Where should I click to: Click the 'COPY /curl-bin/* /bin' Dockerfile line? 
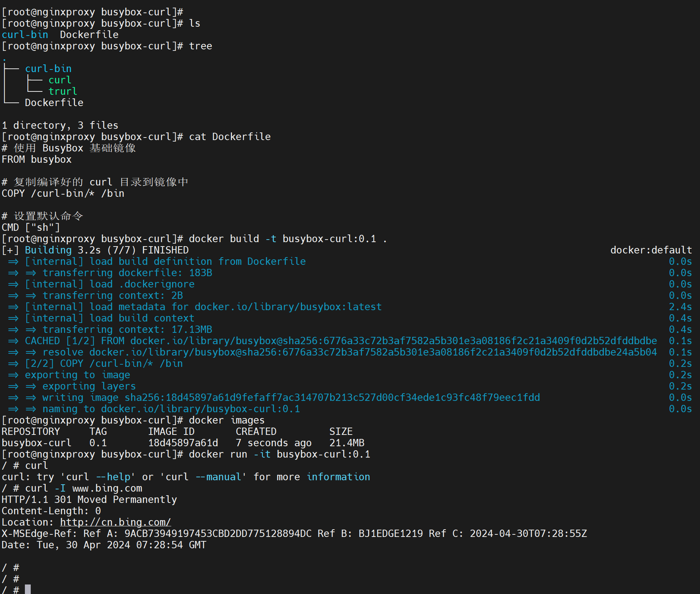pyautogui.click(x=63, y=193)
